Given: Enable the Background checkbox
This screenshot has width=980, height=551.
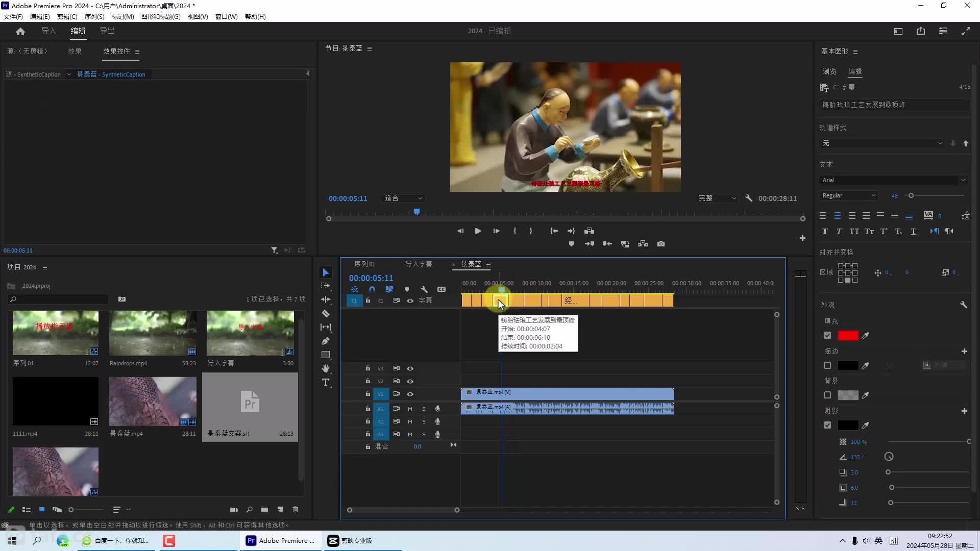Looking at the screenshot, I should click(x=827, y=395).
